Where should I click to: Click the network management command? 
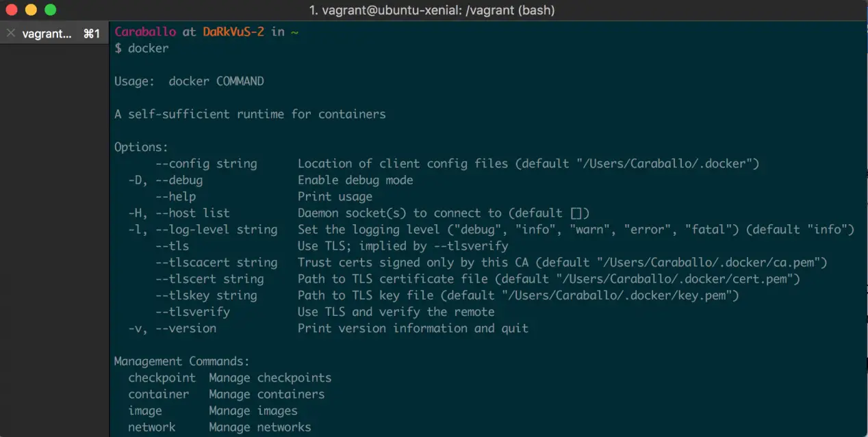tap(151, 427)
